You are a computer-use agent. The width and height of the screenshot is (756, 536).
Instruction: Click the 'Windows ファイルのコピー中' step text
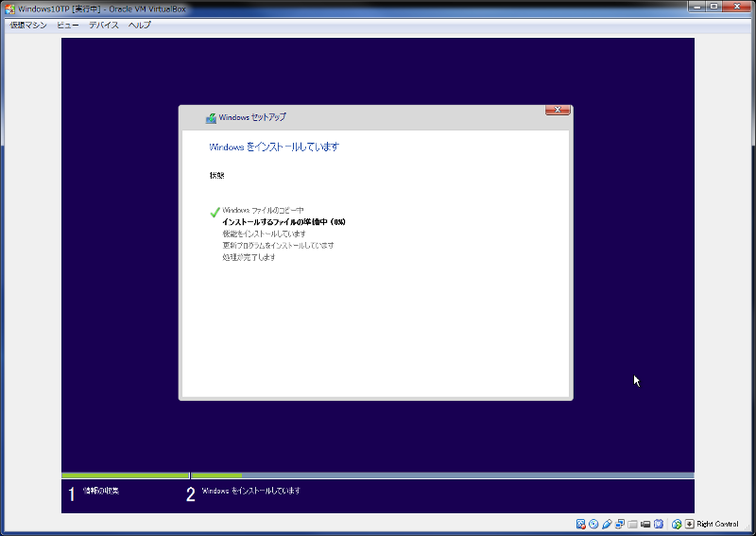click(263, 211)
